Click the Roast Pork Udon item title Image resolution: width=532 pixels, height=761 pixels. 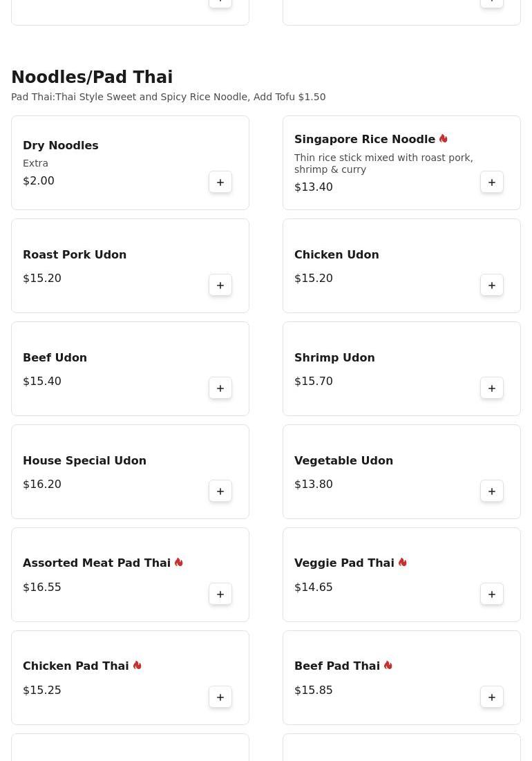coord(75,255)
